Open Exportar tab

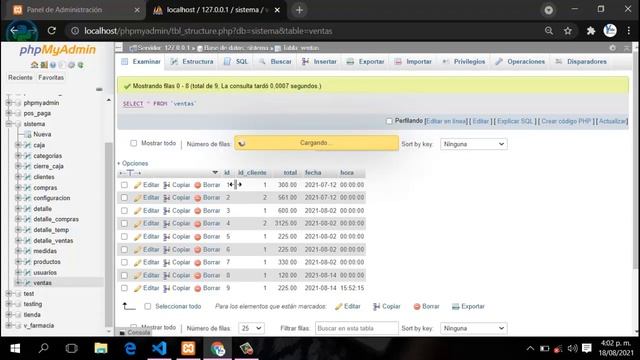pyautogui.click(x=365, y=62)
